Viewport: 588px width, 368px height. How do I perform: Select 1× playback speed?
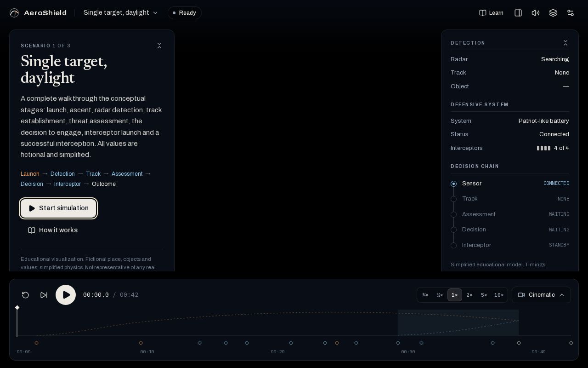pos(455,295)
